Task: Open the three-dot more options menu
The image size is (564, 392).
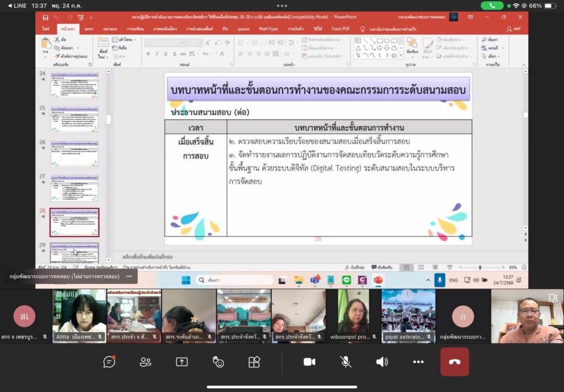Action: click(x=418, y=362)
